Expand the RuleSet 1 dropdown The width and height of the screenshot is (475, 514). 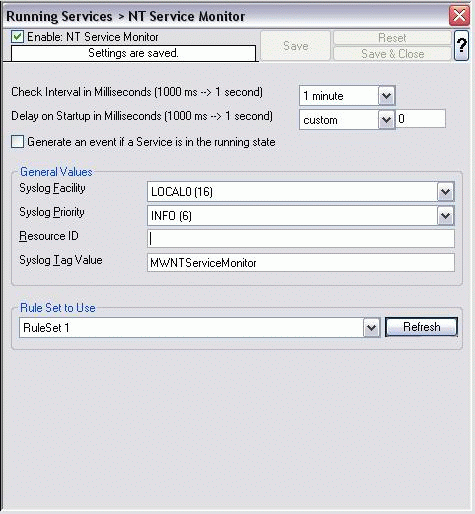tap(371, 328)
